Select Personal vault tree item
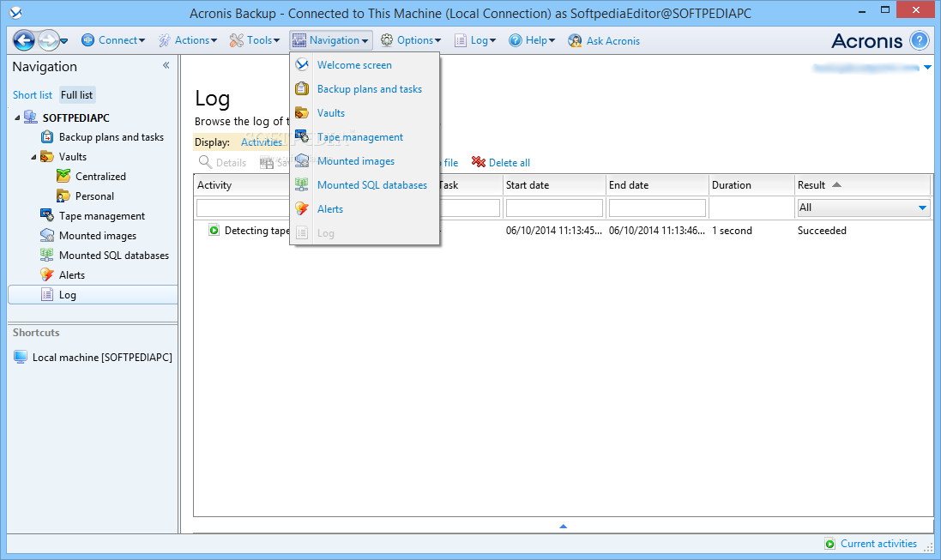Image resolution: width=941 pixels, height=560 pixels. pyautogui.click(x=94, y=196)
